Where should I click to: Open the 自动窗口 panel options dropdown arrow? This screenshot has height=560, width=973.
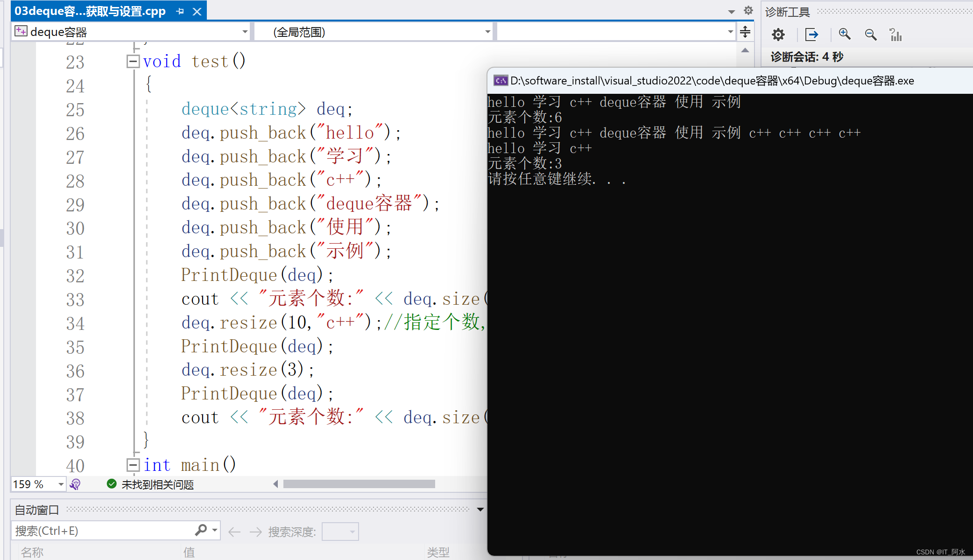[x=480, y=510]
